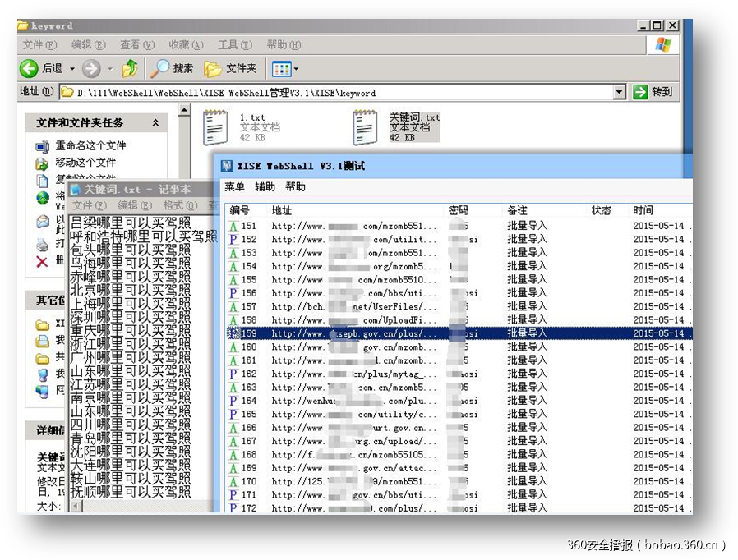Click the up-one-level folder toolbar icon
The width and height of the screenshot is (738, 560).
coord(131,68)
